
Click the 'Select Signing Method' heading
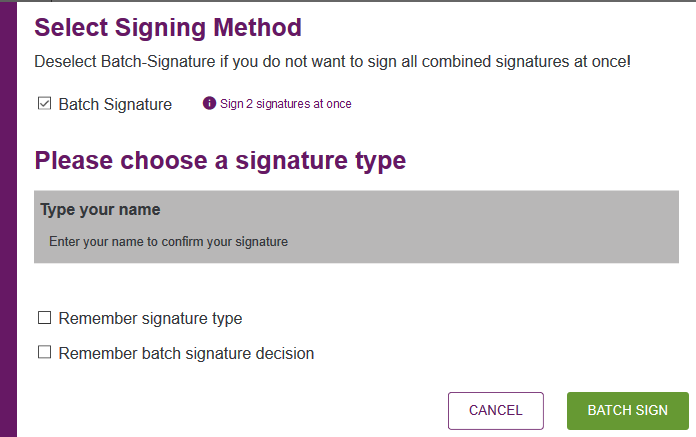pyautogui.click(x=168, y=28)
